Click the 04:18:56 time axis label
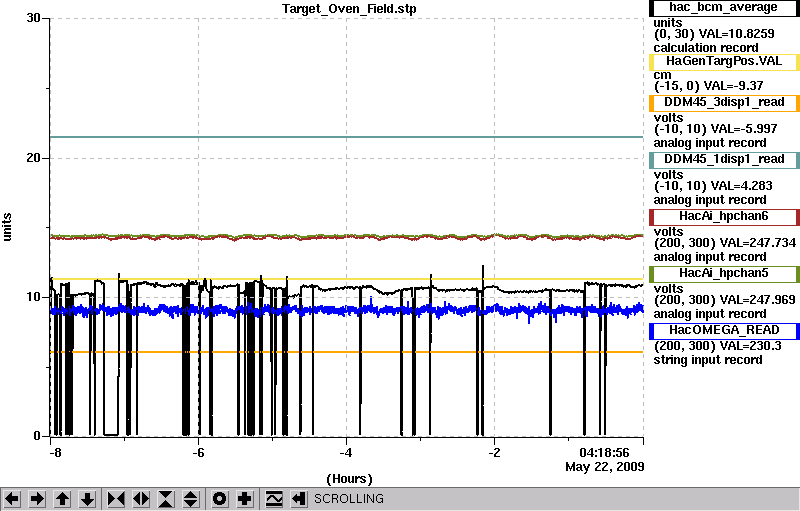The image size is (800, 511). [604, 453]
